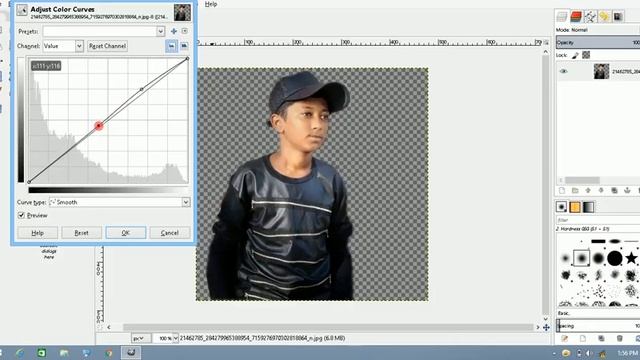
Task: Select the star-shaped brush
Action: [631, 258]
